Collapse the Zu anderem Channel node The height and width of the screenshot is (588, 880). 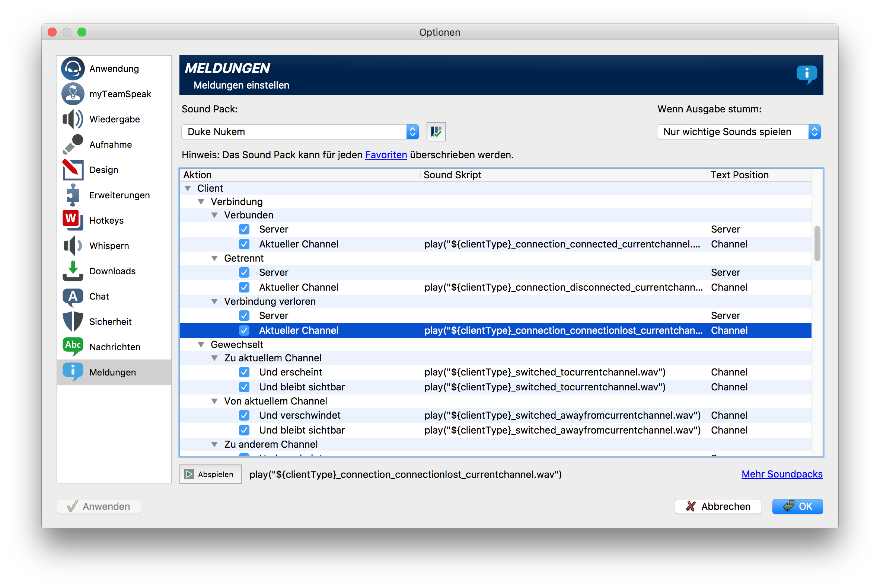[x=214, y=444]
